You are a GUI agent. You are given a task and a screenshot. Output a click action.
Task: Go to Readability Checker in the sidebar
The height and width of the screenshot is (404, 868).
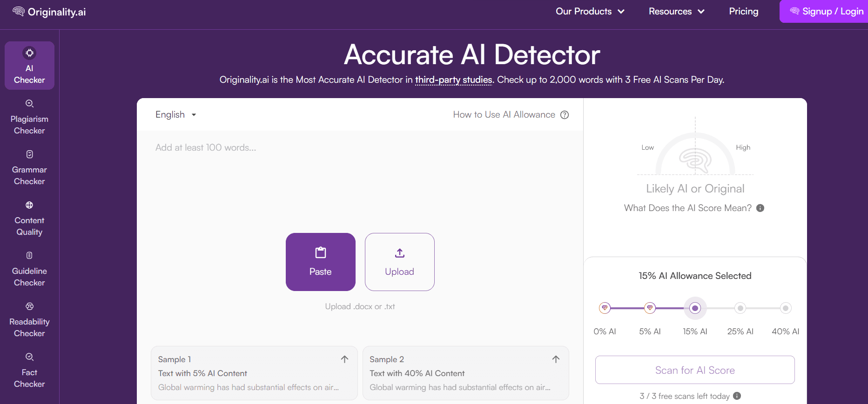[29, 319]
